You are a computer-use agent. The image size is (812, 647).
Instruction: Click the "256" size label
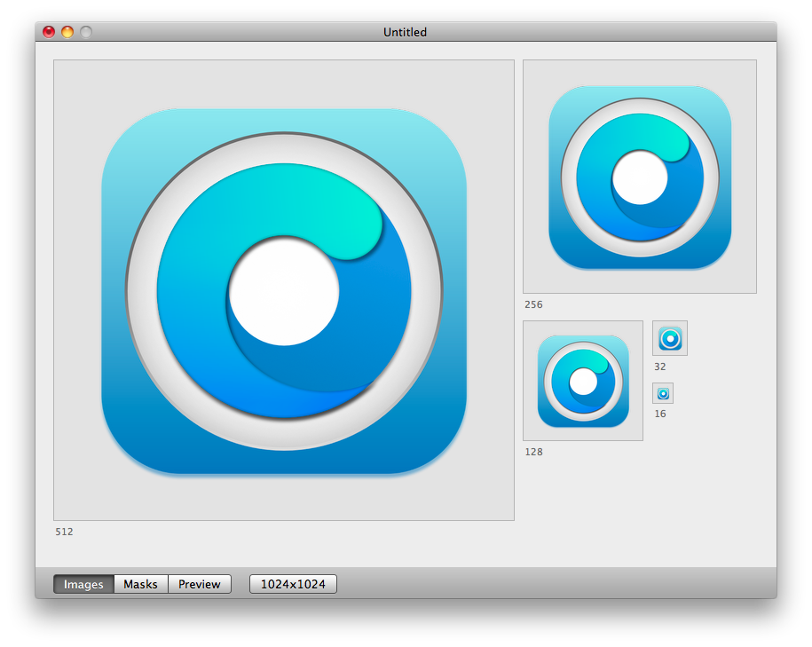533,304
